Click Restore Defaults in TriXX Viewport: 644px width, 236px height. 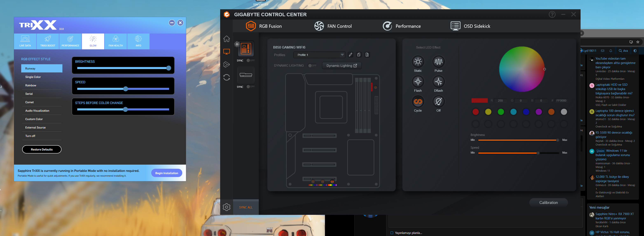[x=42, y=149]
